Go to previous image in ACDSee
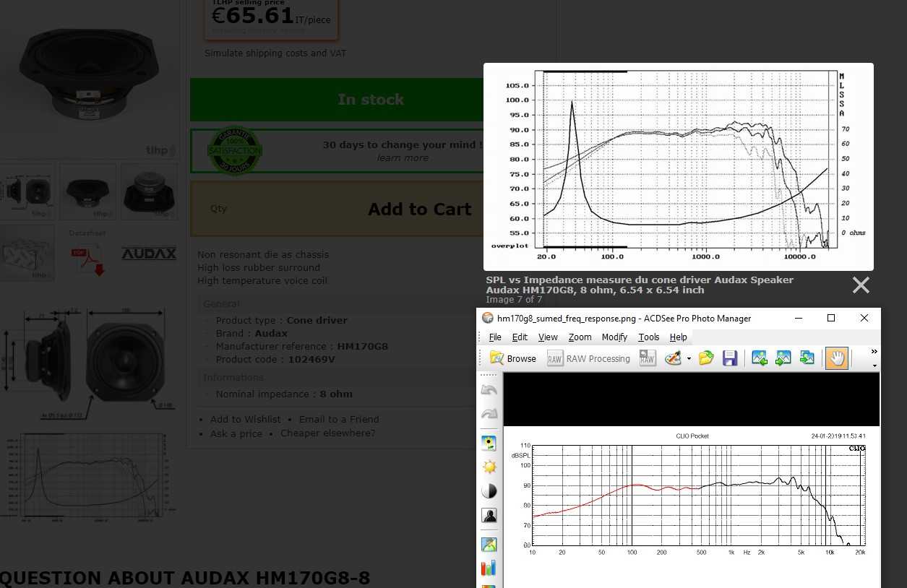907x588 pixels. point(759,358)
